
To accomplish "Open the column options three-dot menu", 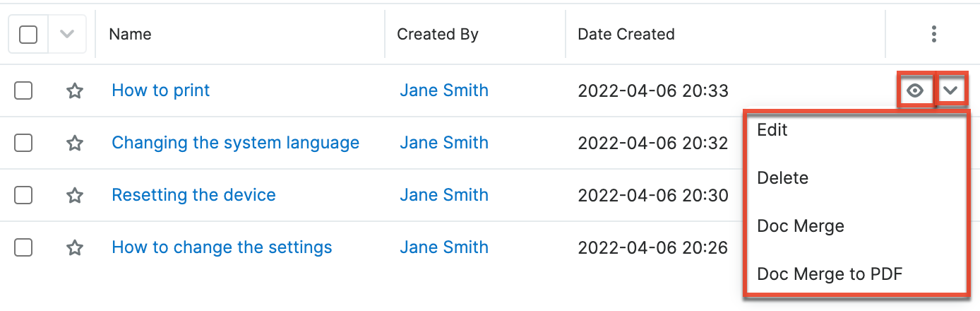I will (x=933, y=34).
